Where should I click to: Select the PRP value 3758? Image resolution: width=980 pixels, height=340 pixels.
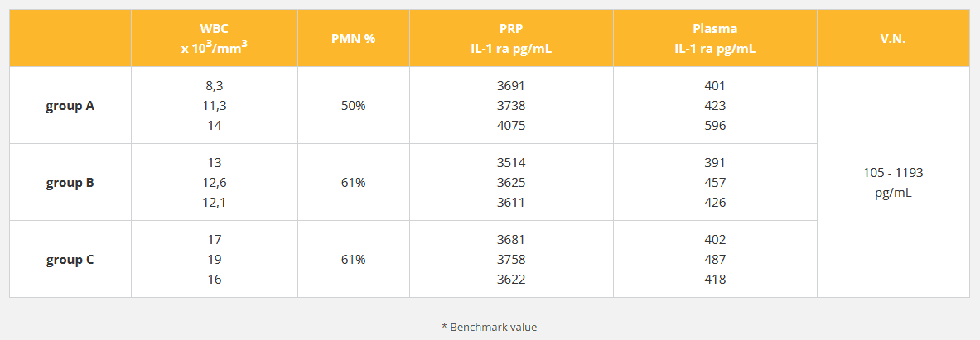tap(511, 259)
